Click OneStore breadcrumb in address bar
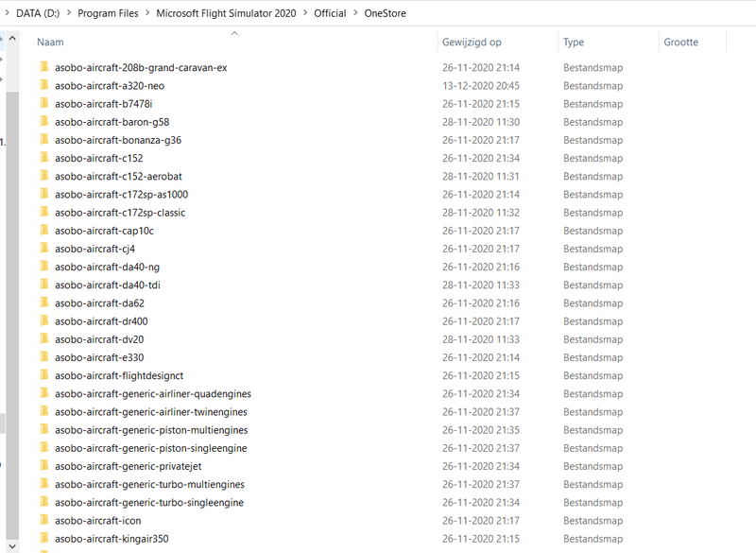Image resolution: width=756 pixels, height=553 pixels. click(x=386, y=13)
